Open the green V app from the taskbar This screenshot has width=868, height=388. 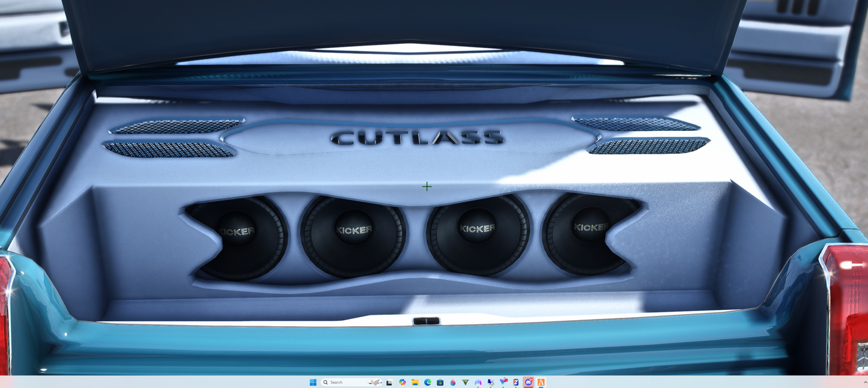465,382
